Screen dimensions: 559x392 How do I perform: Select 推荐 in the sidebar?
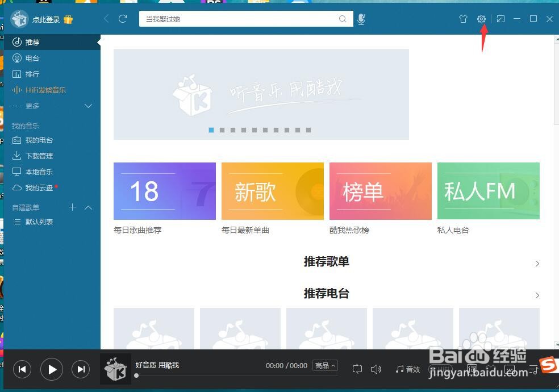(x=52, y=42)
